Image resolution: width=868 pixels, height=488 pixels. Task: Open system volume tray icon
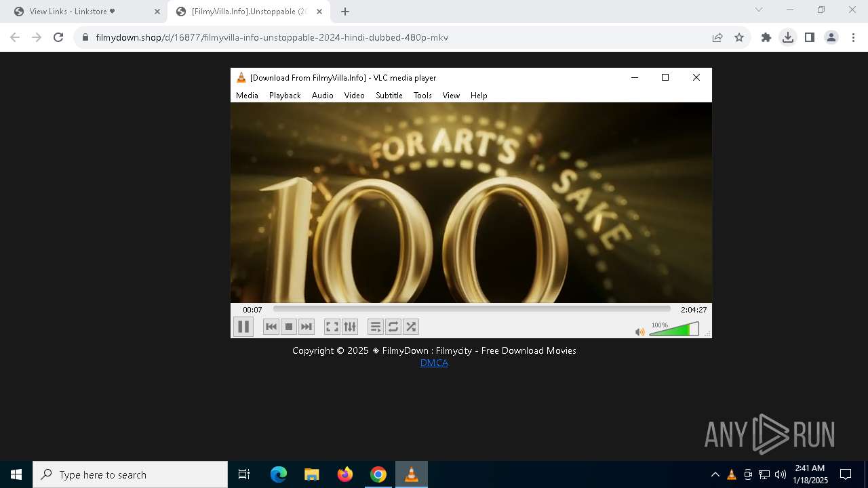tap(781, 474)
